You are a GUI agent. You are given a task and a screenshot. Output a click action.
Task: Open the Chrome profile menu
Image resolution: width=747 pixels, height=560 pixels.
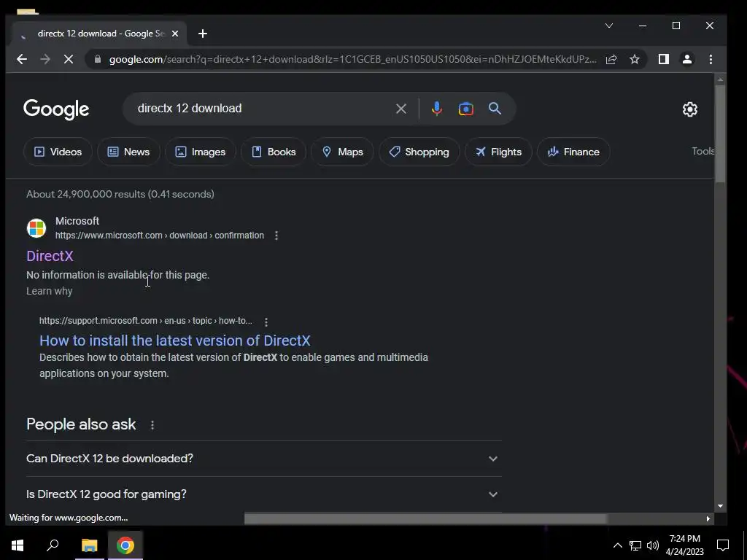[687, 59]
